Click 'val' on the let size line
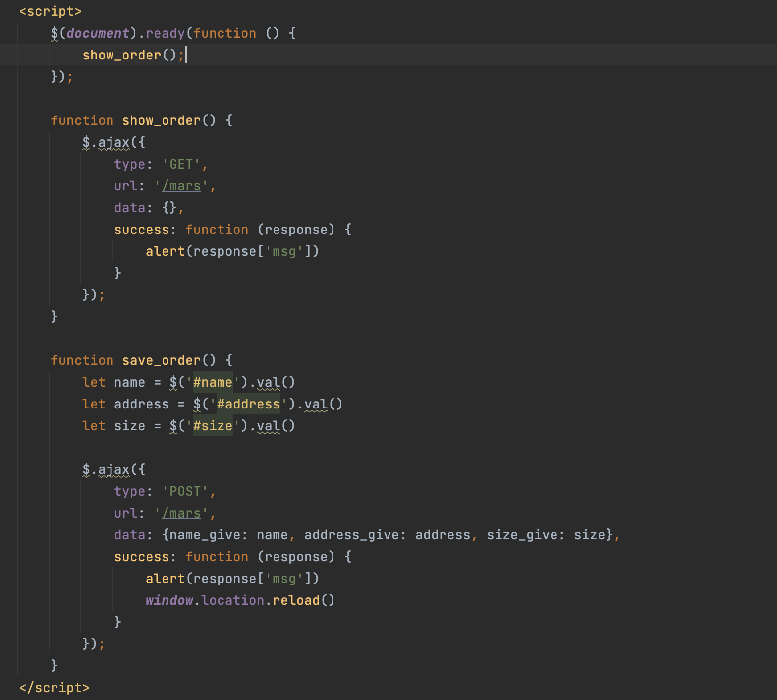 269,426
